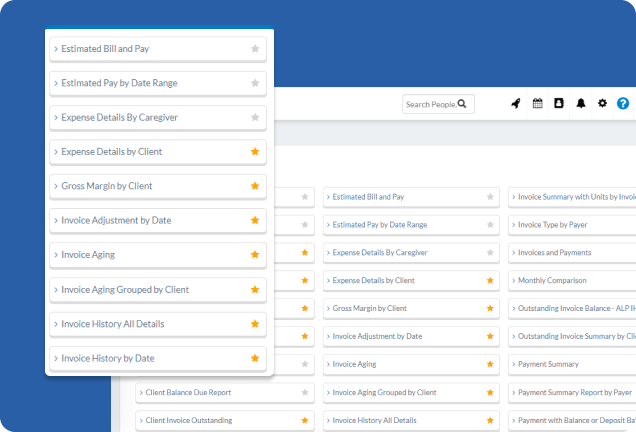Viewport: 636px width, 432px height.
Task: Expand Expense Details by Client chevron in popup
Action: point(56,152)
